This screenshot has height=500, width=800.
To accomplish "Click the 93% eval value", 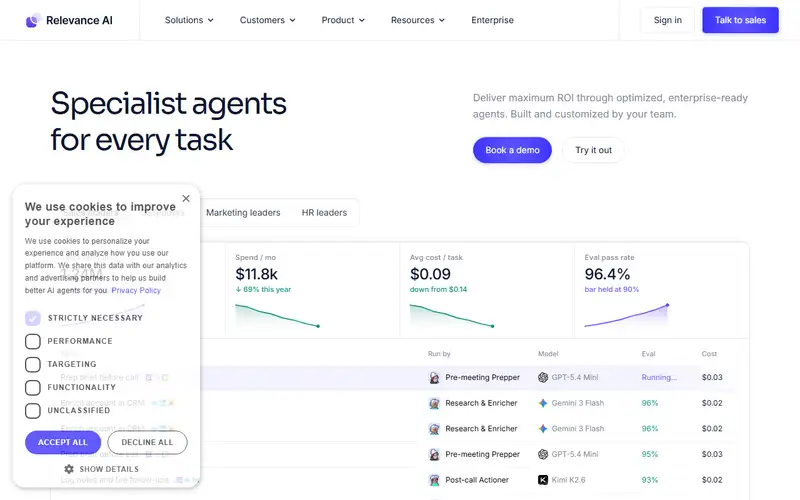I will [x=649, y=480].
